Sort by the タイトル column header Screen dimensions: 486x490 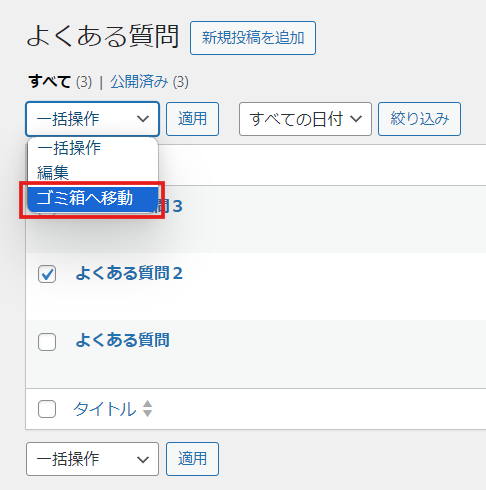click(x=105, y=409)
